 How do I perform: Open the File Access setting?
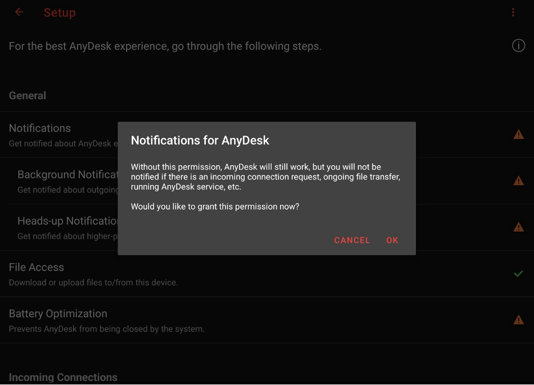pyautogui.click(x=267, y=274)
